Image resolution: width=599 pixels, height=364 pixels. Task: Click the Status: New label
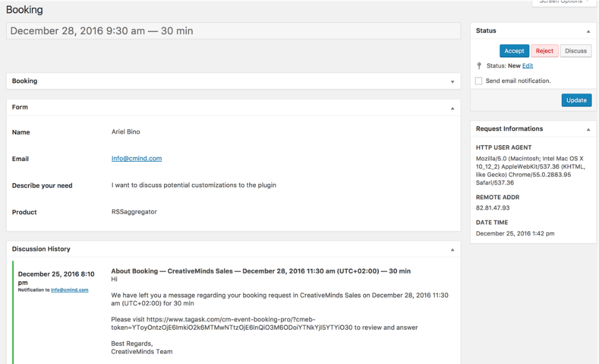coord(504,66)
